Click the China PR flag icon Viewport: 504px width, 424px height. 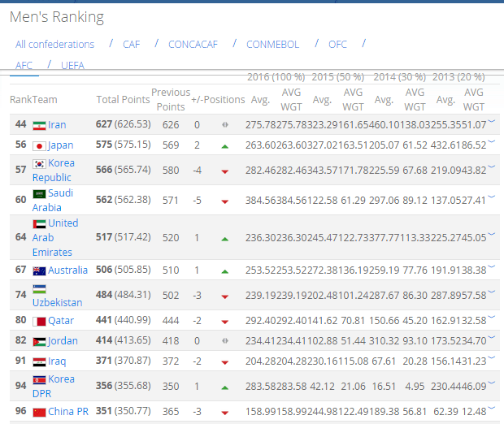[x=39, y=412]
